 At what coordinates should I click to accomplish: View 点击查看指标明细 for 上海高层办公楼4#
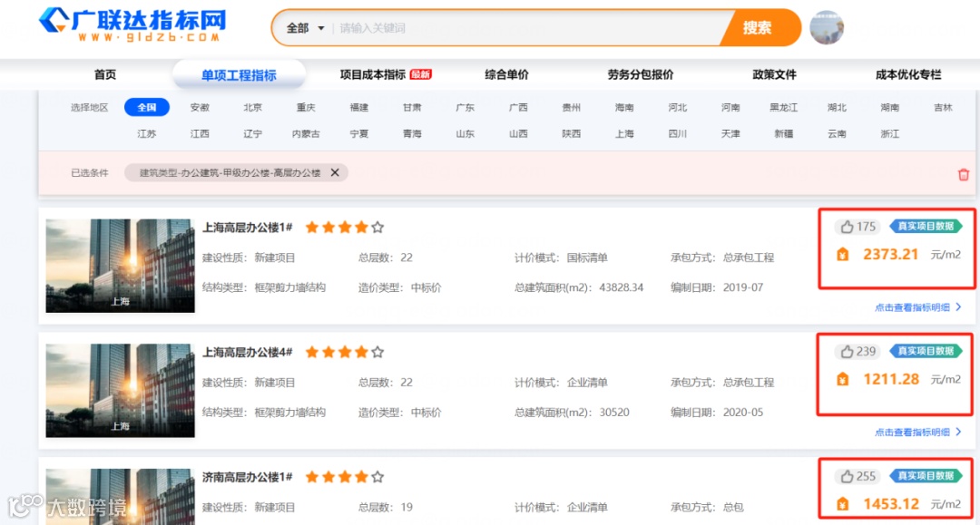point(918,432)
